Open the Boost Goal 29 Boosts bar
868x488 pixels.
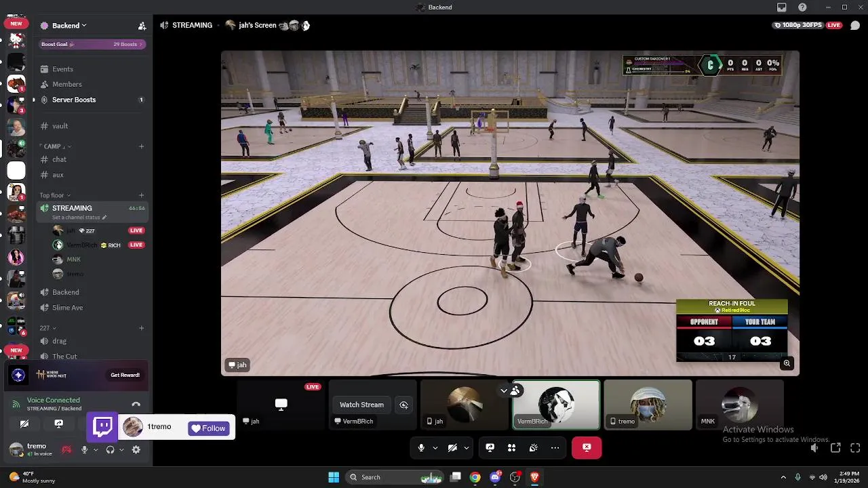92,44
